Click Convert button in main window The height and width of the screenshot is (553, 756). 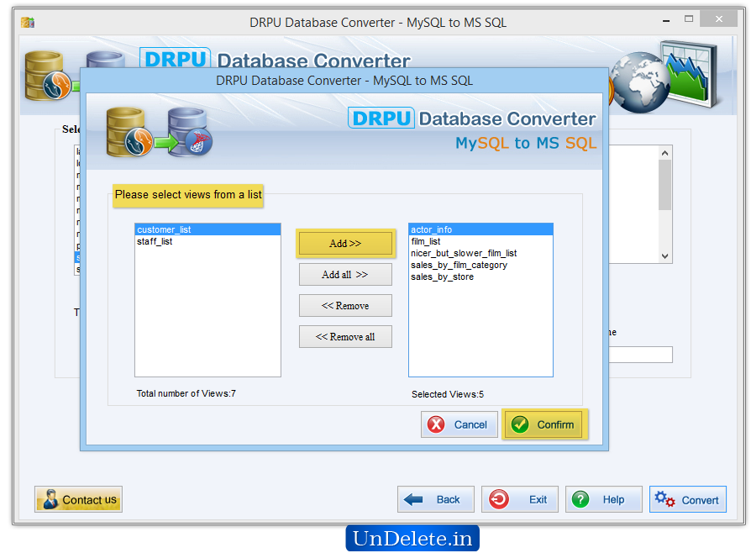[x=687, y=499]
